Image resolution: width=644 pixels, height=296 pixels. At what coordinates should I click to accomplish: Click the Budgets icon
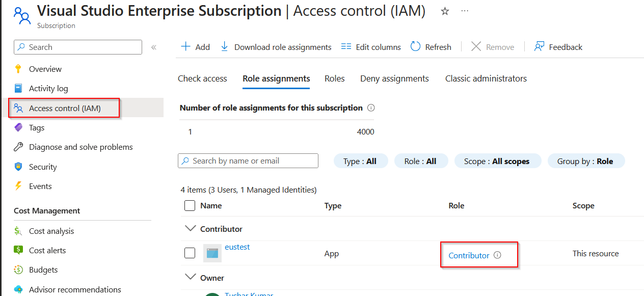point(18,270)
